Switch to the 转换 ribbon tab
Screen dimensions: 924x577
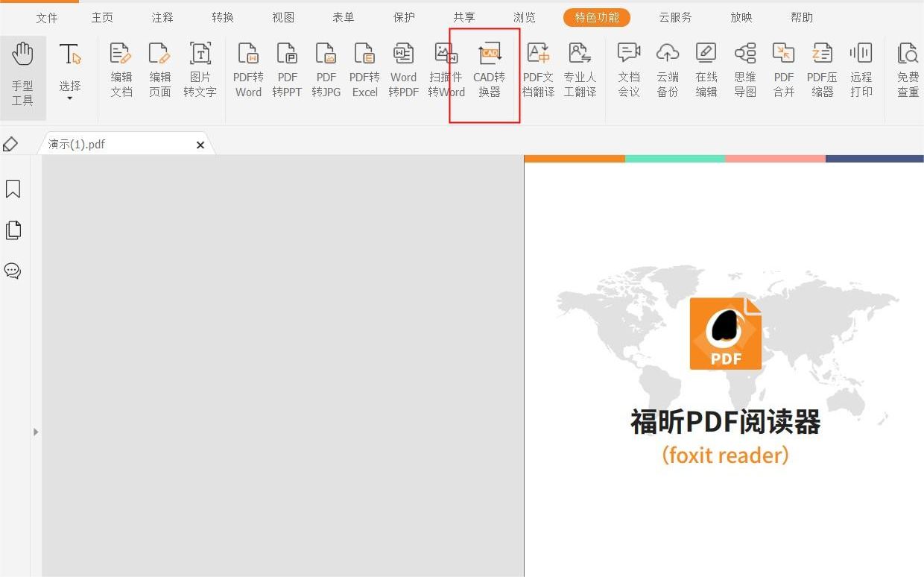[222, 16]
